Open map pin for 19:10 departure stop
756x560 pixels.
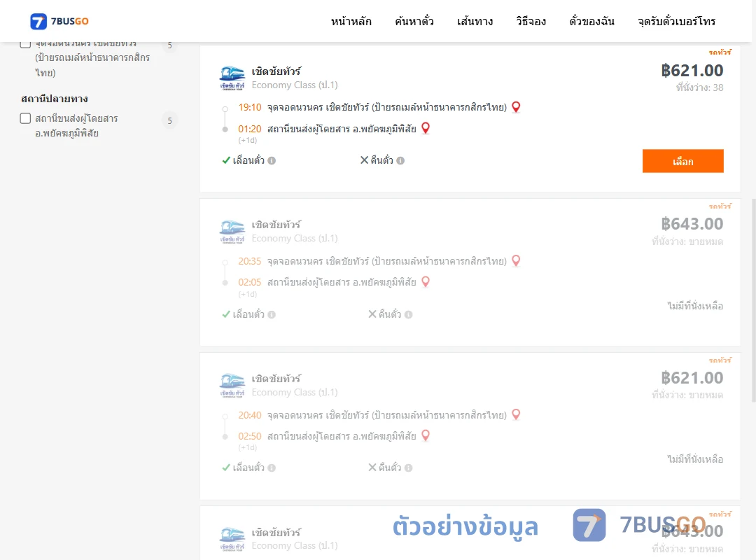tap(516, 107)
